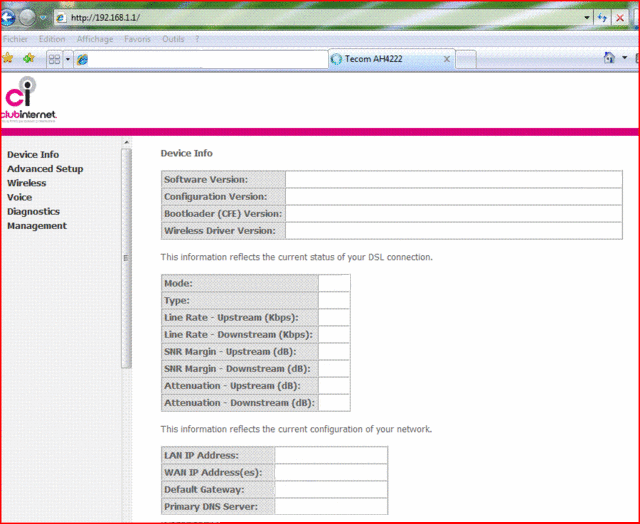640x524 pixels.
Task: Click the Stop loading red X icon
Action: point(620,18)
